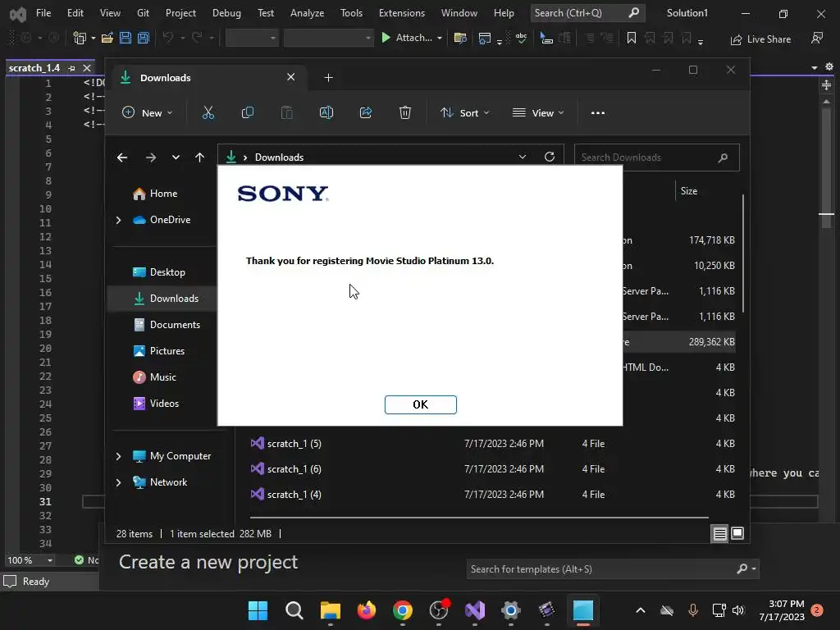Click the Visual Studio Search (Ctrl+Q) box

pos(587,13)
